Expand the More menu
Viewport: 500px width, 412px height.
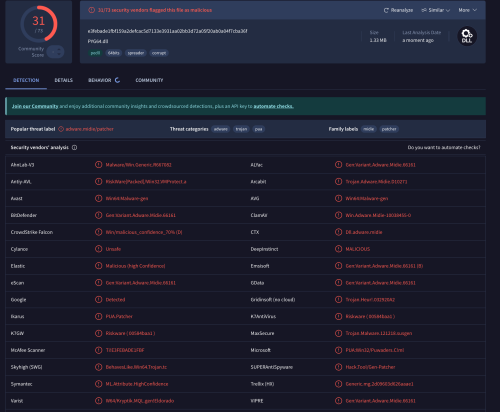467,10
